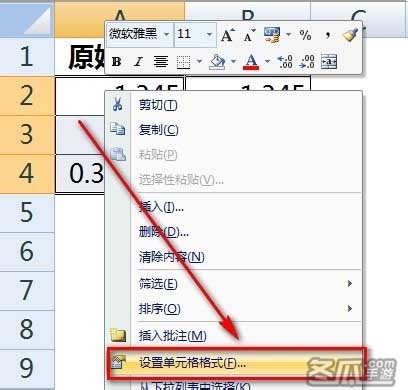
Task: Click the Merge and Center icon
Action: (329, 62)
